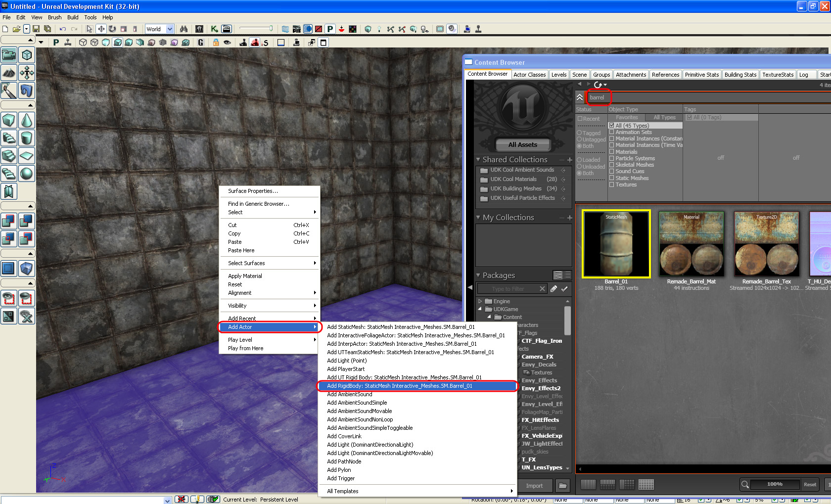Click the 100% thumbnail zoom slider
Viewport: 831px width, 504px height.
[x=775, y=484]
